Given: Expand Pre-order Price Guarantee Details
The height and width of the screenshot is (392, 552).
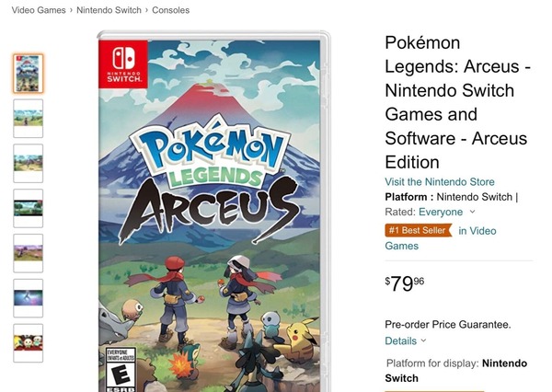Looking at the screenshot, I should pos(405,340).
